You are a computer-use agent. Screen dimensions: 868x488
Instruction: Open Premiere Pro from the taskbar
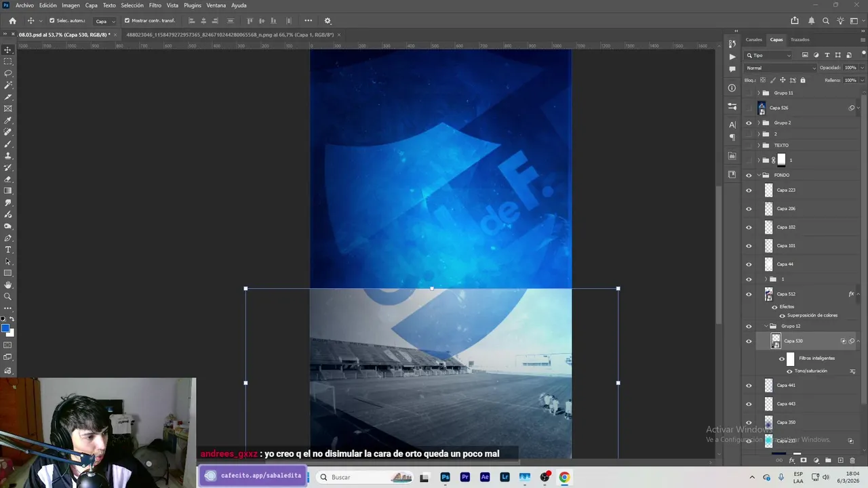[465, 477]
